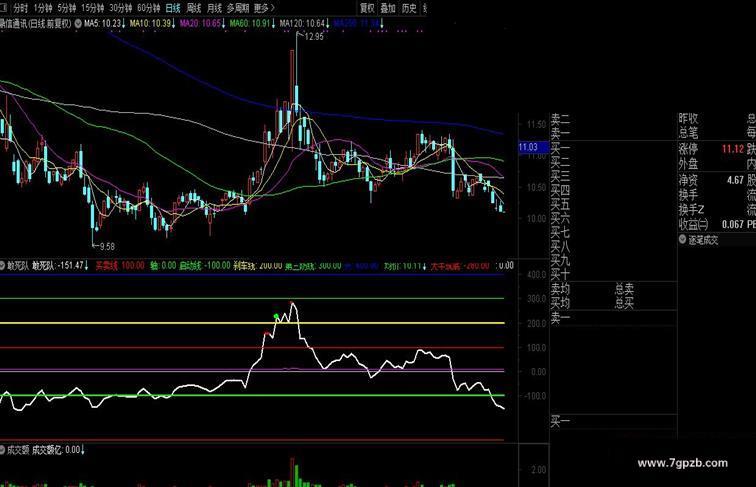Open 成交额 indicator settings circle icon
The height and width of the screenshot is (487, 756).
point(2,449)
